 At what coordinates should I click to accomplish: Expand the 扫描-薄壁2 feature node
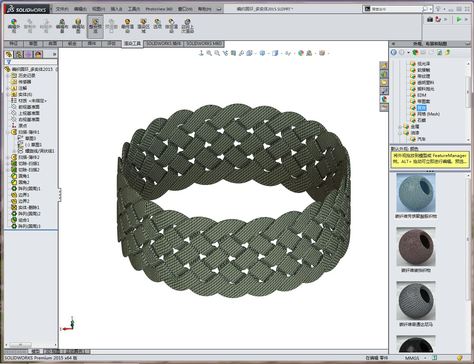click(8, 157)
